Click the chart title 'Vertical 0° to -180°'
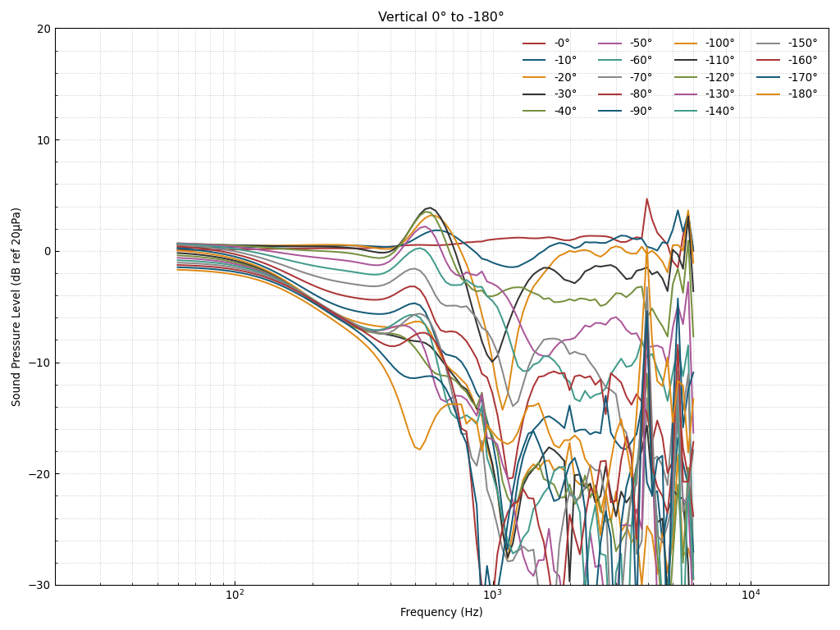This screenshot has height=630, width=840. (441, 17)
